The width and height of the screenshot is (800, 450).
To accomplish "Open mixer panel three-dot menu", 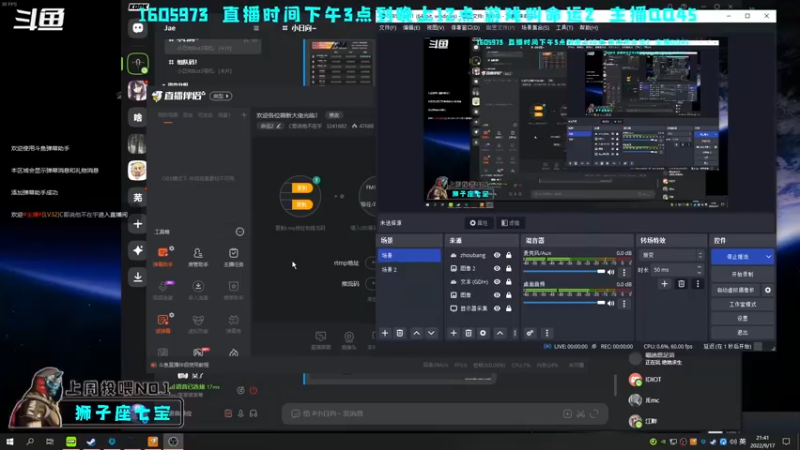I will point(547,333).
